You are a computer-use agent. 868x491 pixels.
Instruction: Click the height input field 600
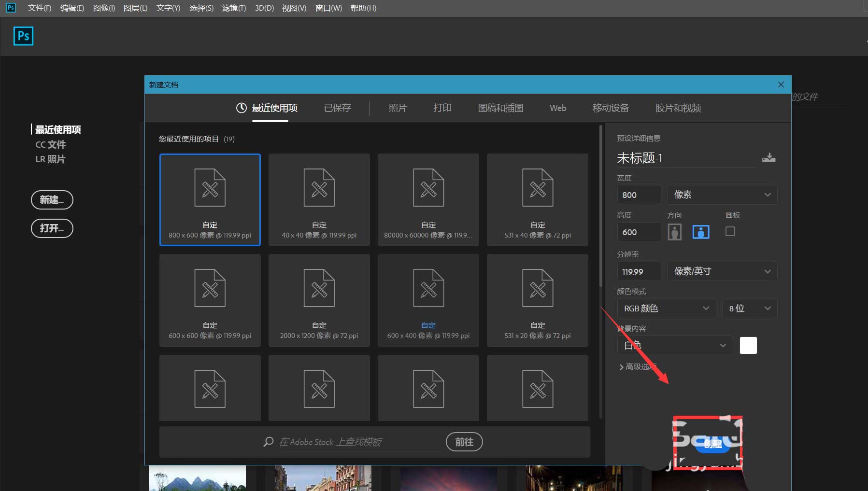coord(639,232)
